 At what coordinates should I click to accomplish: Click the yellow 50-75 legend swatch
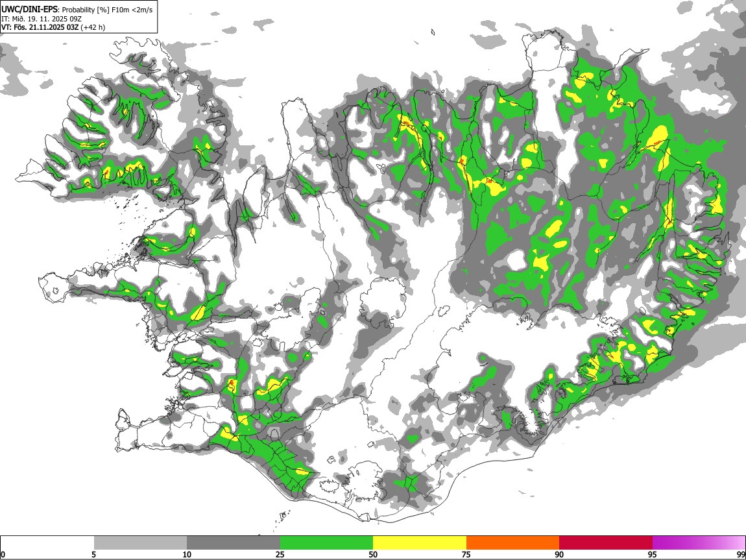[420, 542]
